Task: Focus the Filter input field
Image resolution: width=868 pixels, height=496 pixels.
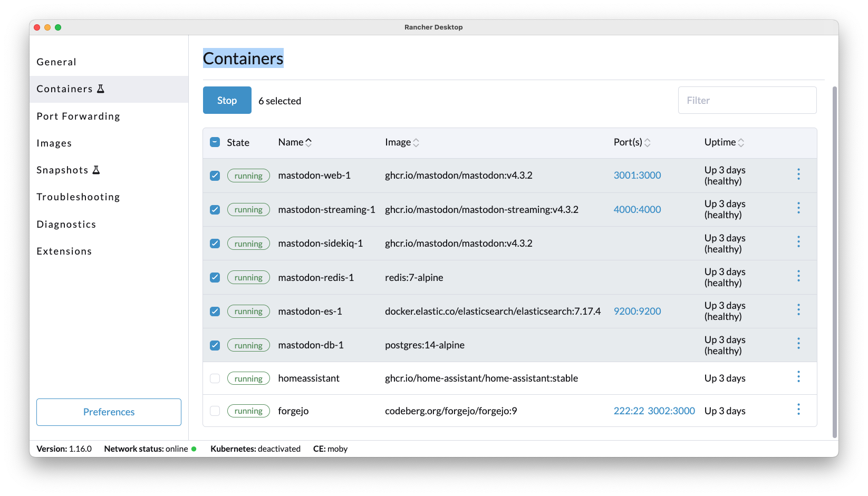Action: click(x=747, y=100)
